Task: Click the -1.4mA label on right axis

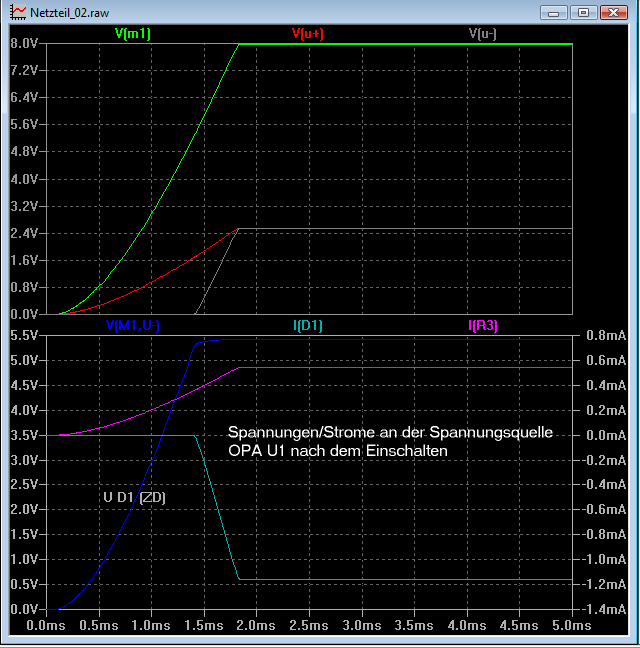Action: 604,609
